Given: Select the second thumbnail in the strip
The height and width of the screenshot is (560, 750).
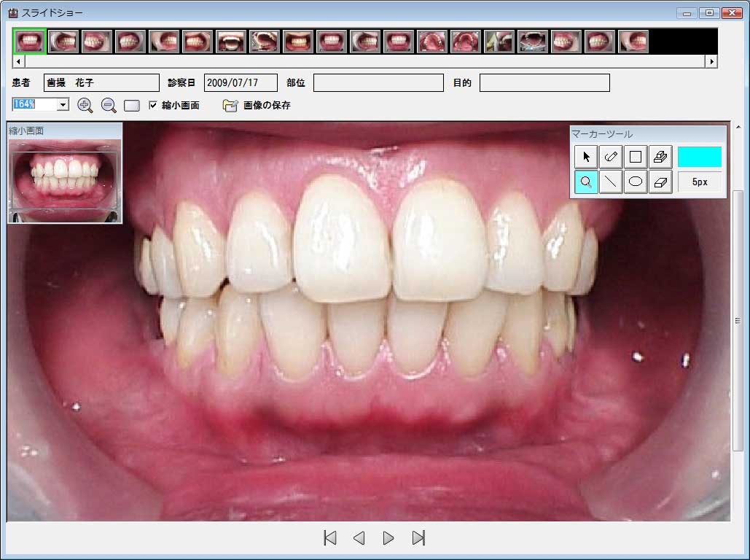Looking at the screenshot, I should [63, 41].
